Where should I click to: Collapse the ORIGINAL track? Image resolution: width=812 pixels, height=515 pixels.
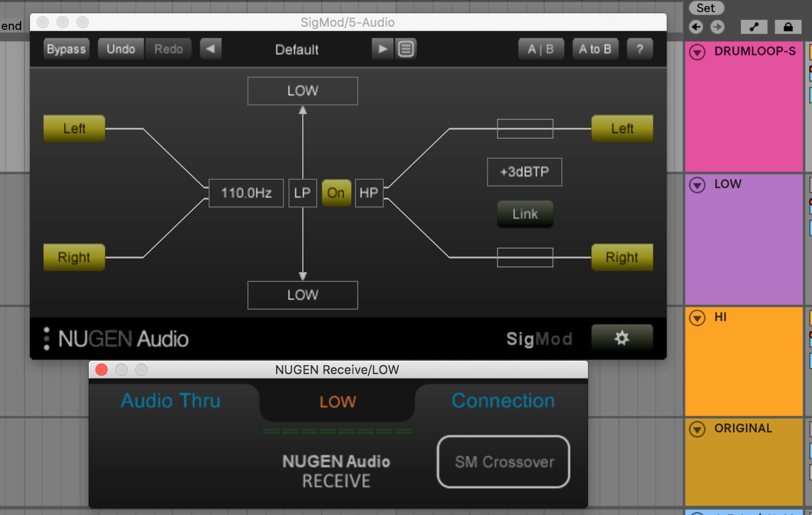(697, 429)
